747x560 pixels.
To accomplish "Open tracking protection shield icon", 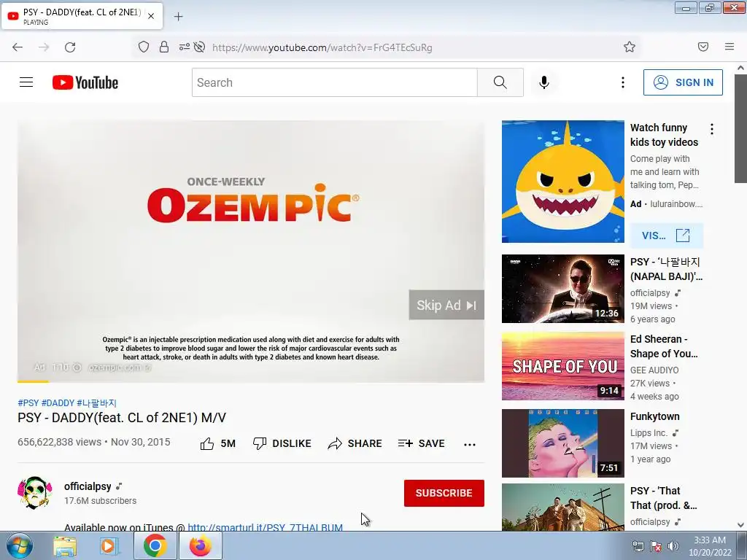I will (x=144, y=47).
